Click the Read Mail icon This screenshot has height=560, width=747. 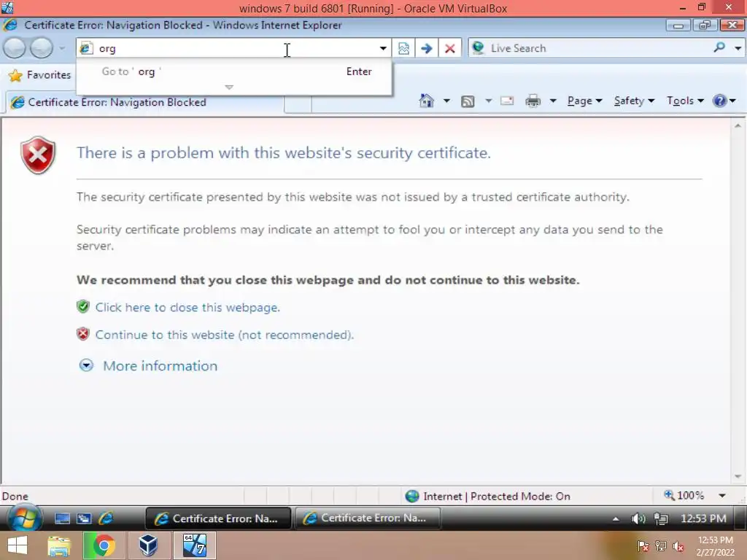(x=507, y=101)
